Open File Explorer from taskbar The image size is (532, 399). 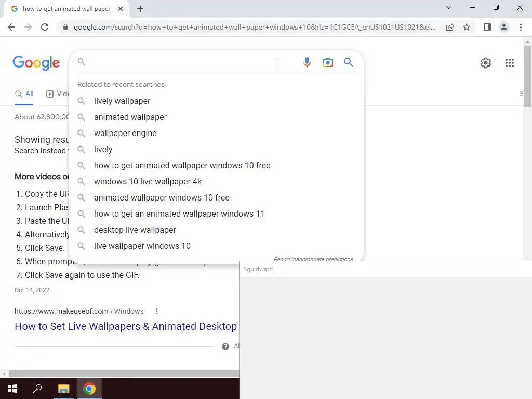click(63, 389)
